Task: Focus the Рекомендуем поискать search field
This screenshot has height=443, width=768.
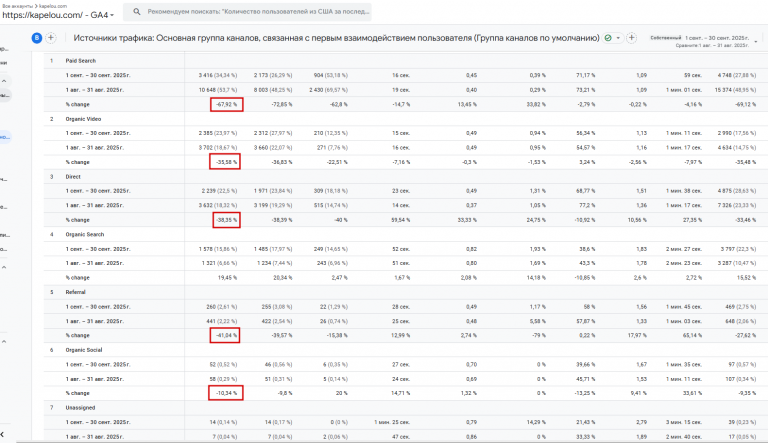Action: coord(247,11)
